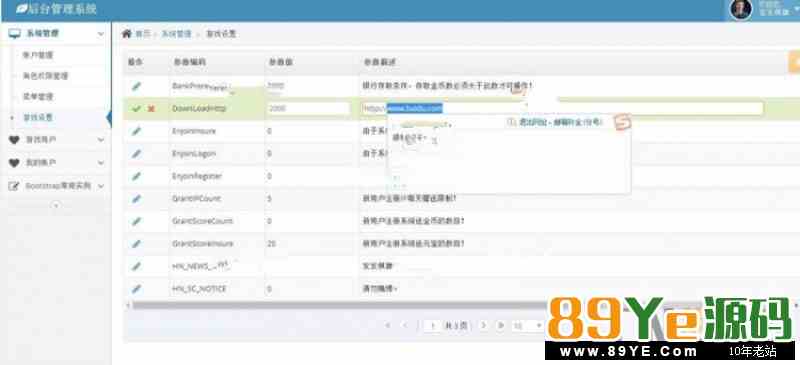Expand heart menu chevron directly above Bootstrap

coord(101,163)
